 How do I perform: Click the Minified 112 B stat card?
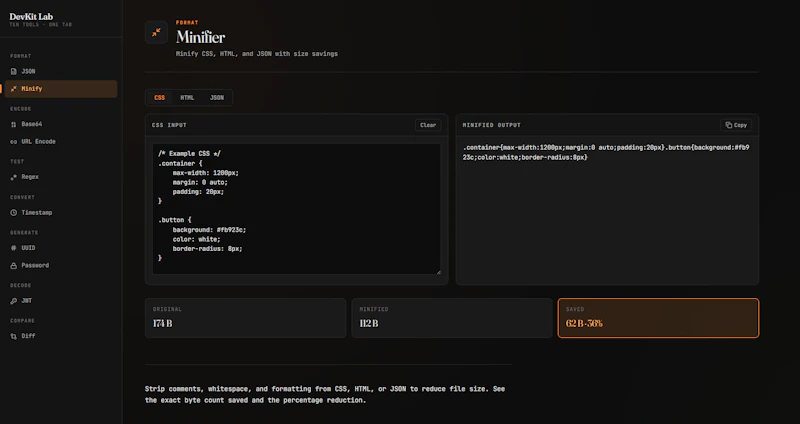[x=452, y=318]
